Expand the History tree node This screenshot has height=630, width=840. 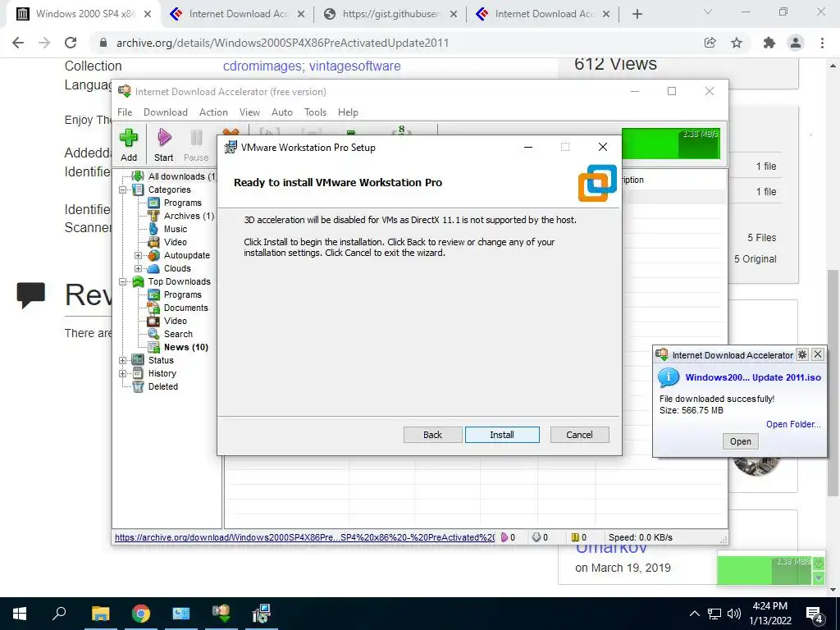click(x=123, y=373)
